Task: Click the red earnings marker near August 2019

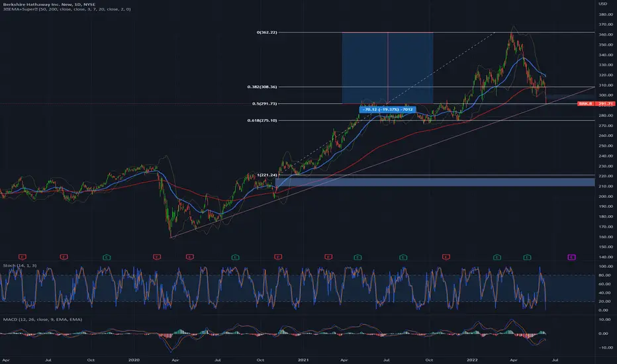Action: (64, 257)
